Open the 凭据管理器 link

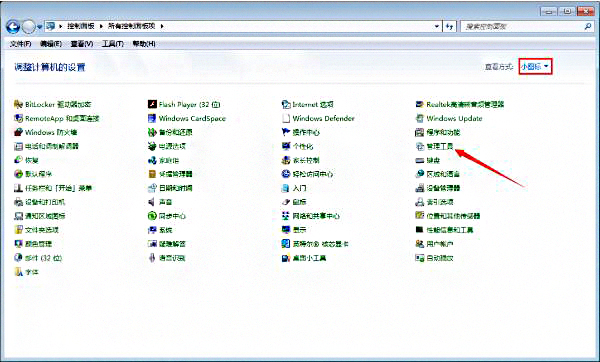click(176, 174)
